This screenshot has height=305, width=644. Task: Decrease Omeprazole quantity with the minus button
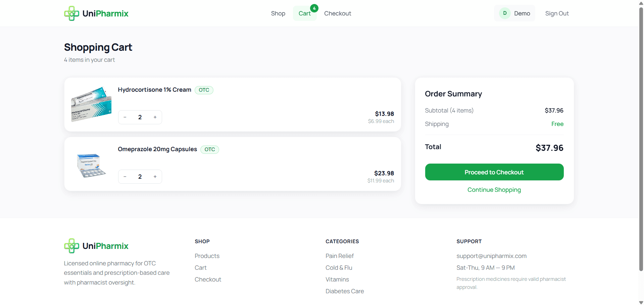click(x=125, y=176)
